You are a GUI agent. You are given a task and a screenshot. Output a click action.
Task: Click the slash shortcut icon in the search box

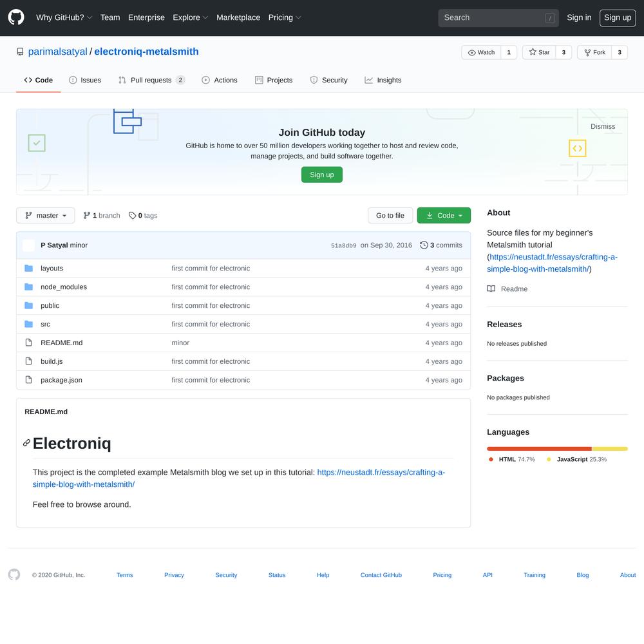point(550,18)
